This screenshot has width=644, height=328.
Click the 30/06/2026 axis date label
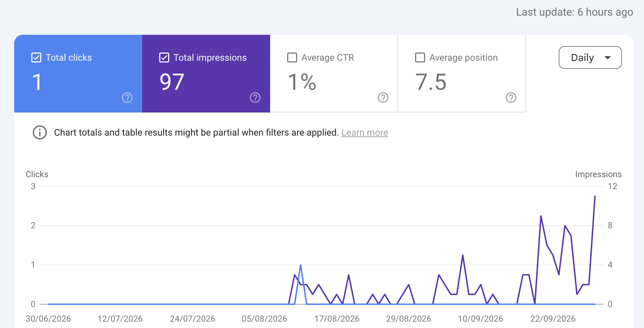48,319
